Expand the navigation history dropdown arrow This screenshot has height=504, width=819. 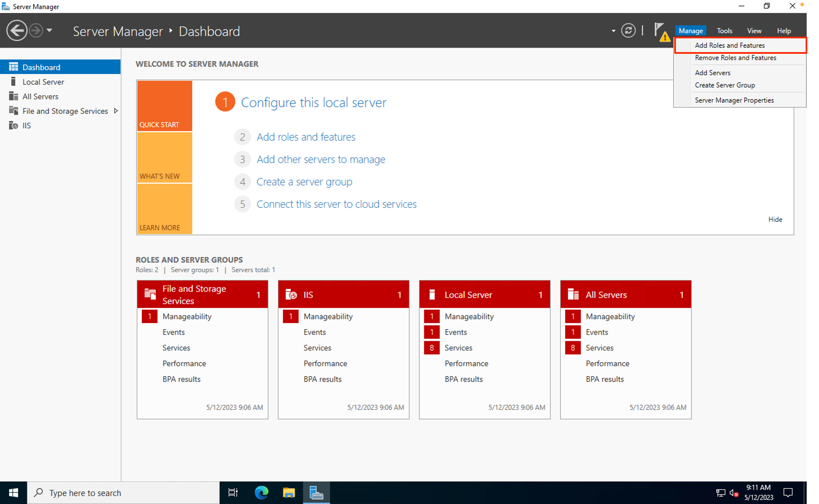[x=49, y=31]
